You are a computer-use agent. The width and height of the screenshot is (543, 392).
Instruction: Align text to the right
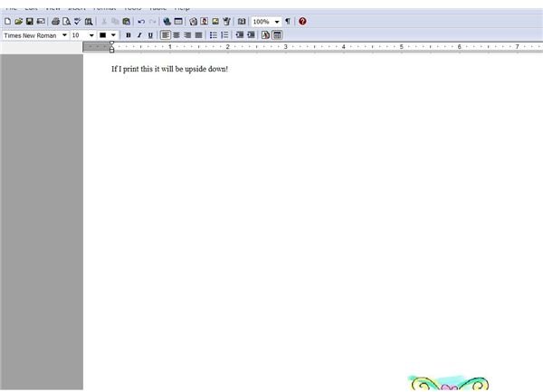(x=187, y=35)
